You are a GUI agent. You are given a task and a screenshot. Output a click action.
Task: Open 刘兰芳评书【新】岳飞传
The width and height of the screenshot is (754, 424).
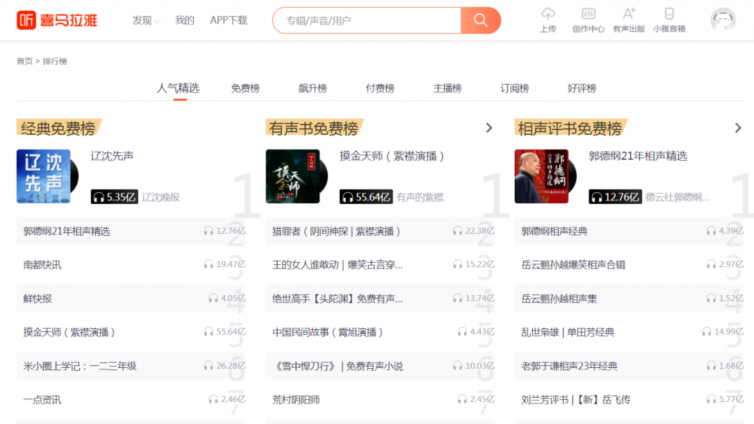[576, 399]
